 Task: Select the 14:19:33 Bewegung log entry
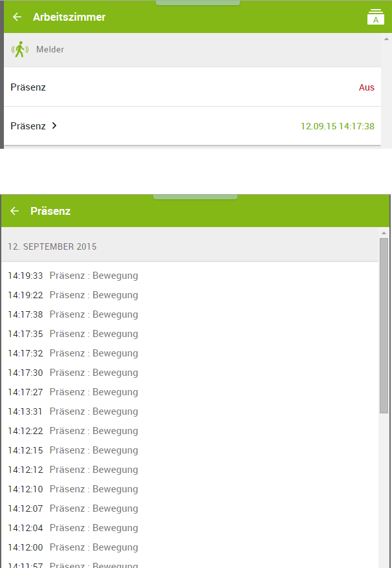point(73,276)
